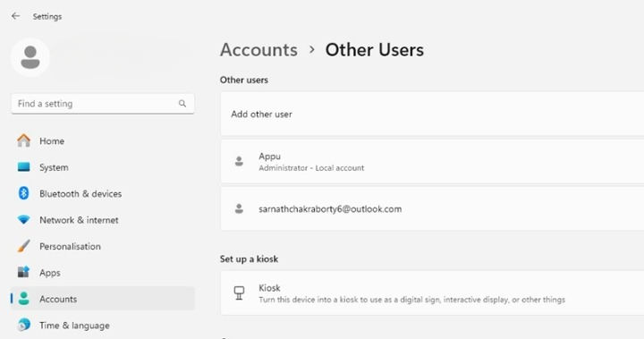The width and height of the screenshot is (644, 339).
Task: Expand the Appu account entry
Action: click(432, 161)
